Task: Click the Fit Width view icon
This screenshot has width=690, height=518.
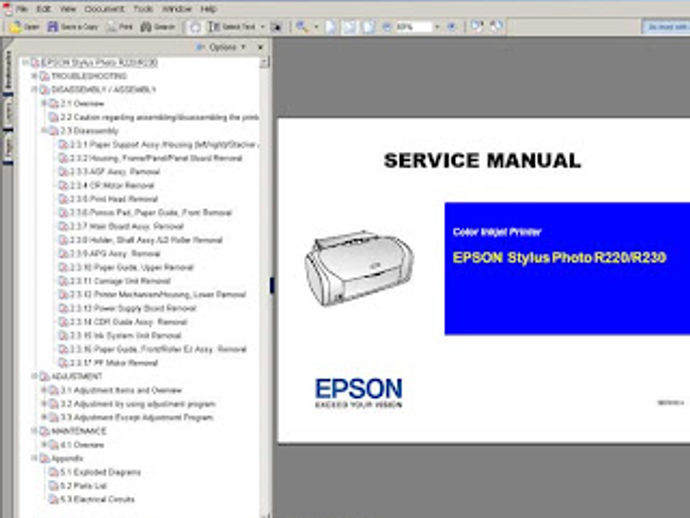Action: point(368,27)
